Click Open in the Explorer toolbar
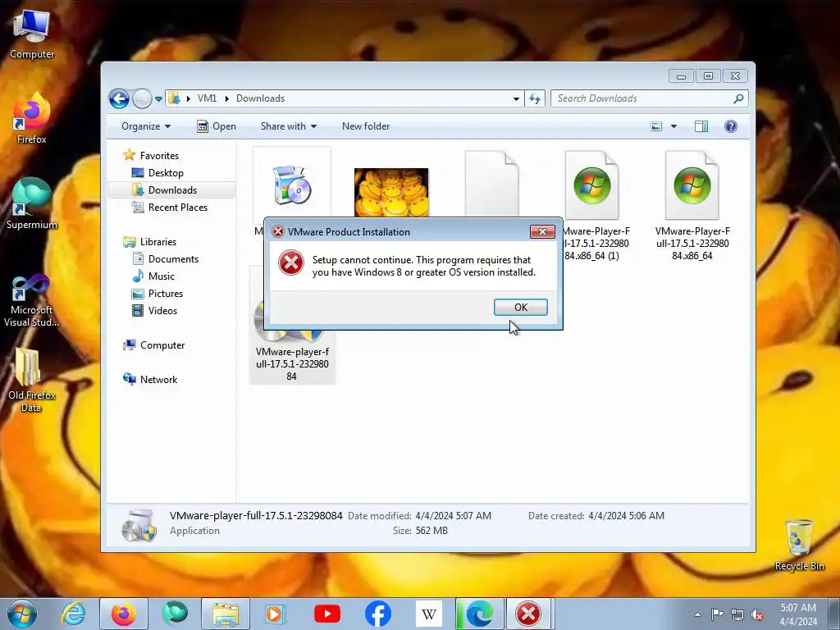This screenshot has height=630, width=840. coord(217,126)
